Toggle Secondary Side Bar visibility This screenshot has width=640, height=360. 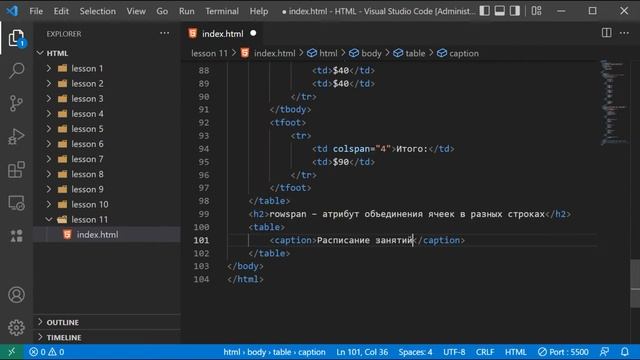coord(515,11)
